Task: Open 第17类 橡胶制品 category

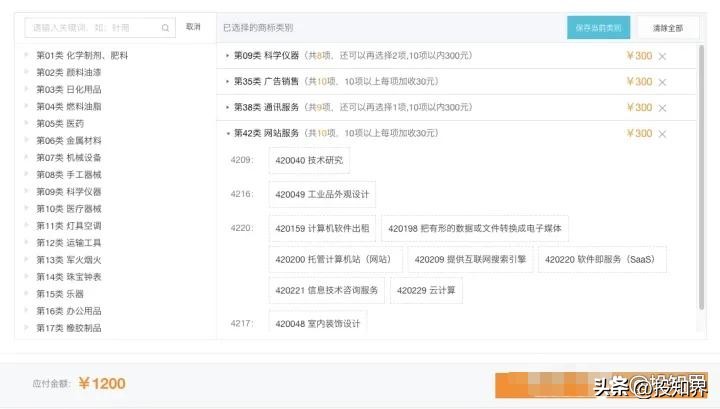Action: pyautogui.click(x=68, y=328)
